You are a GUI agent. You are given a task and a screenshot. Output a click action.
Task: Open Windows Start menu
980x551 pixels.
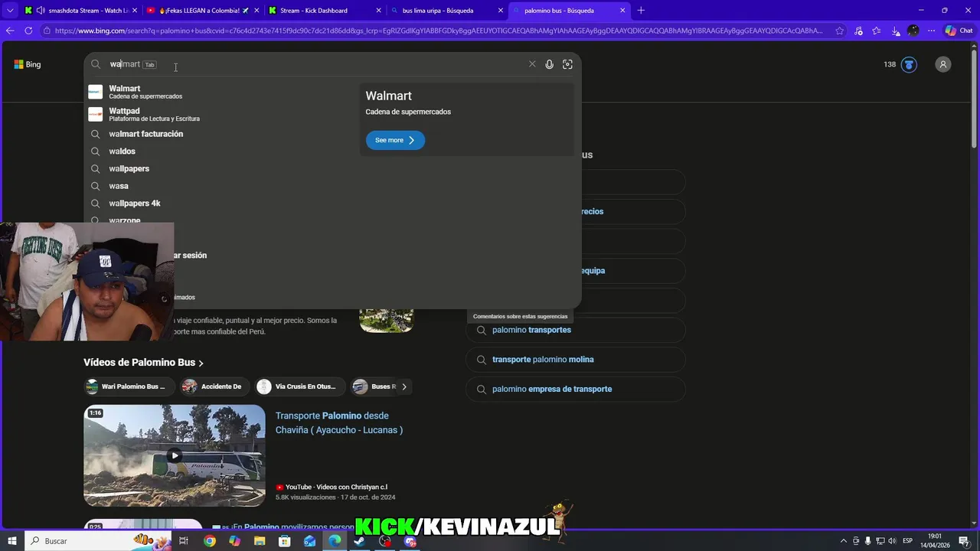pyautogui.click(x=12, y=541)
